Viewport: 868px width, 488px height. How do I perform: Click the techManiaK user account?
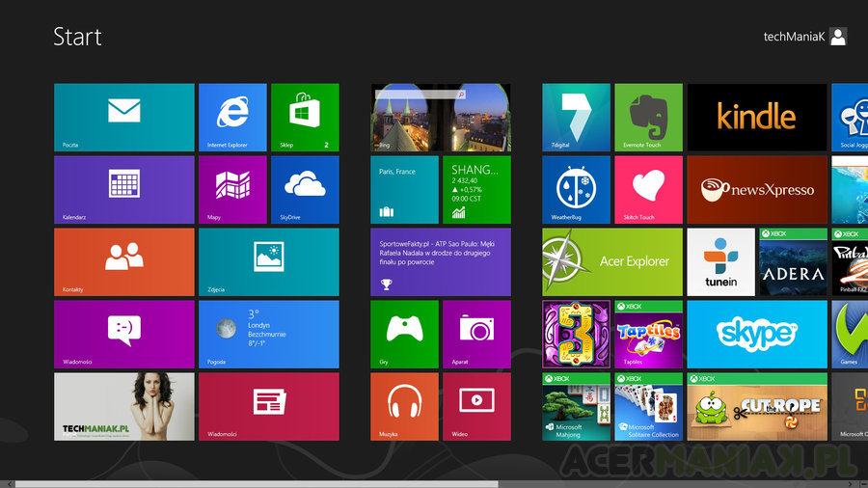click(805, 37)
